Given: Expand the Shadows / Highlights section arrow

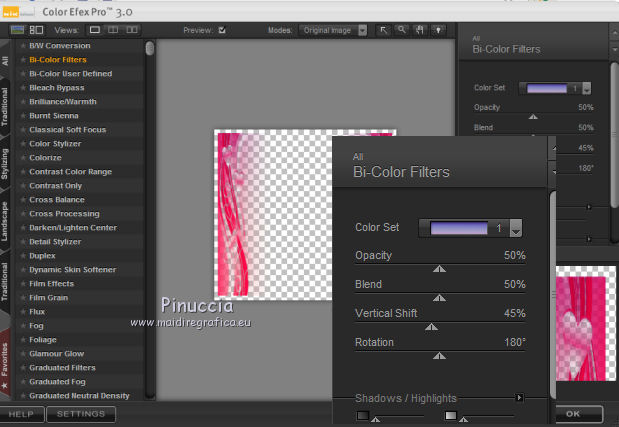Looking at the screenshot, I should [520, 397].
